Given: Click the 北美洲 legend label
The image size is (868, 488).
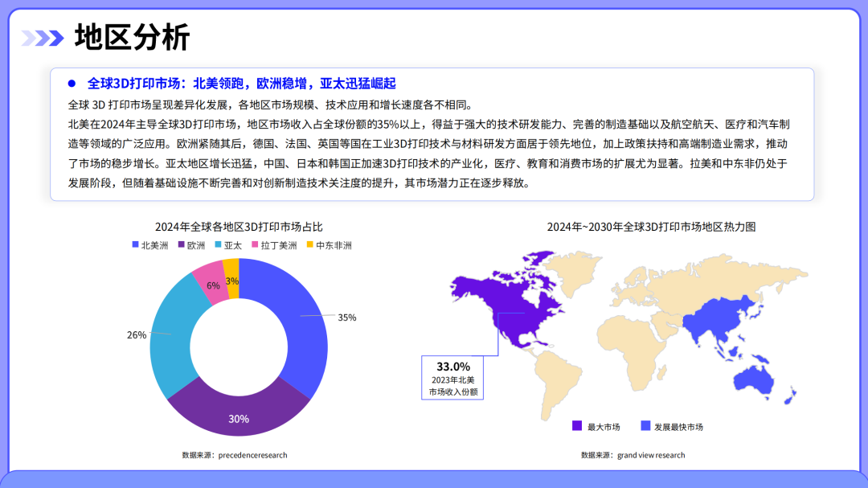Looking at the screenshot, I should (154, 245).
